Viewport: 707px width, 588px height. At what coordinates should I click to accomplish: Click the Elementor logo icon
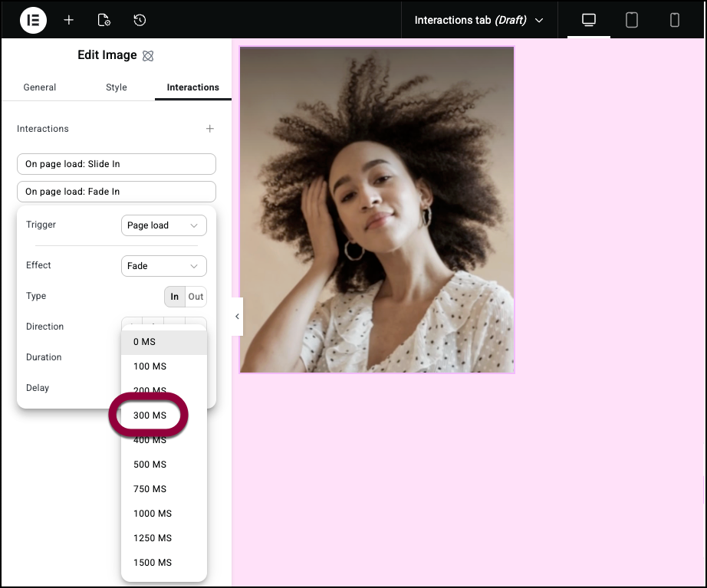click(33, 20)
